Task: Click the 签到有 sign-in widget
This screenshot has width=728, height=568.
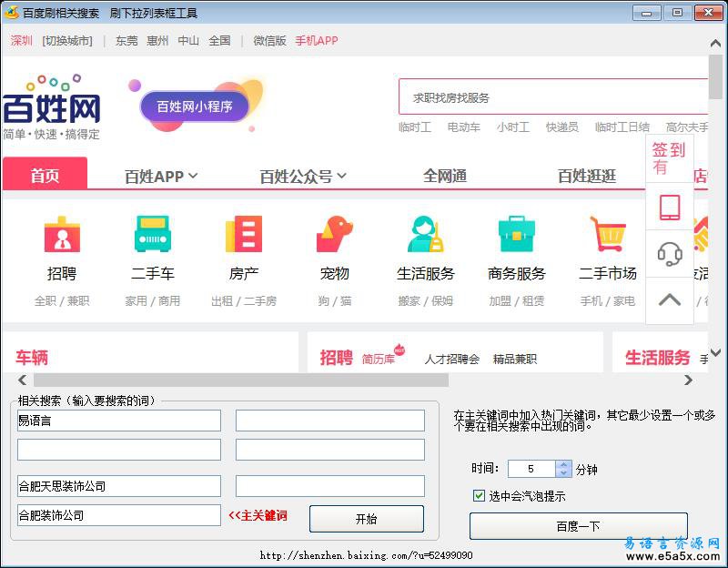Action: point(669,158)
